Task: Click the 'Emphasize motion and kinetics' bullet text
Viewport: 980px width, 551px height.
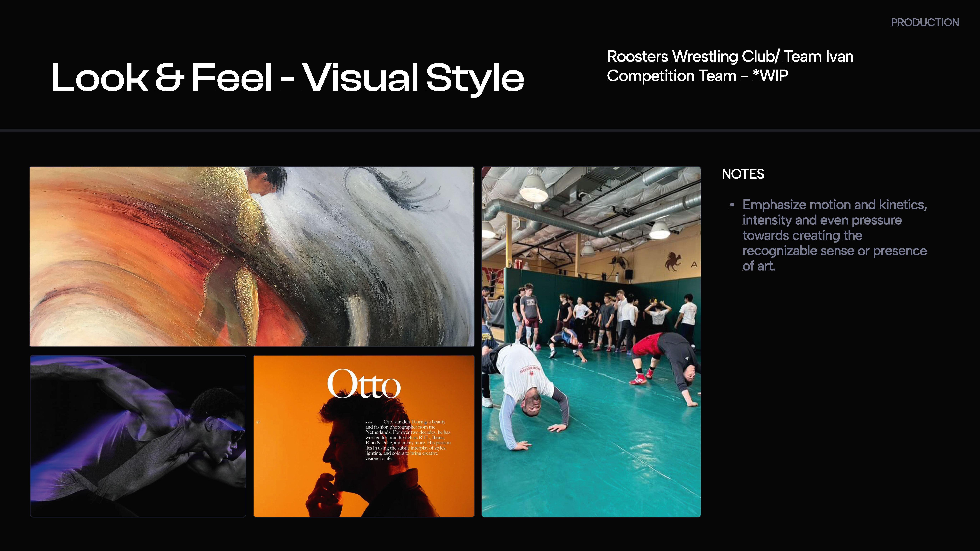Action: pos(835,235)
